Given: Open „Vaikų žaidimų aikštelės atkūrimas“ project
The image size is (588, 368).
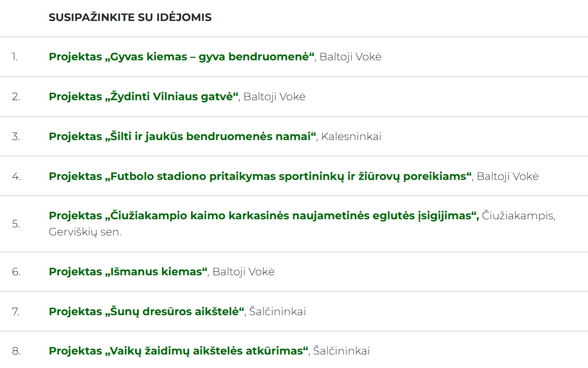Looking at the screenshot, I should (x=179, y=351).
